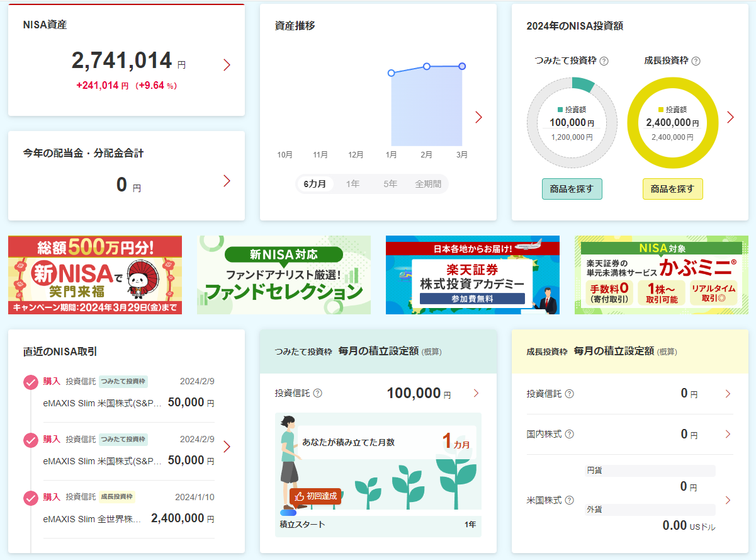Open 新NISAで笑門来福 campaign banner
Viewport: 756px width, 560px height.
coord(95,275)
